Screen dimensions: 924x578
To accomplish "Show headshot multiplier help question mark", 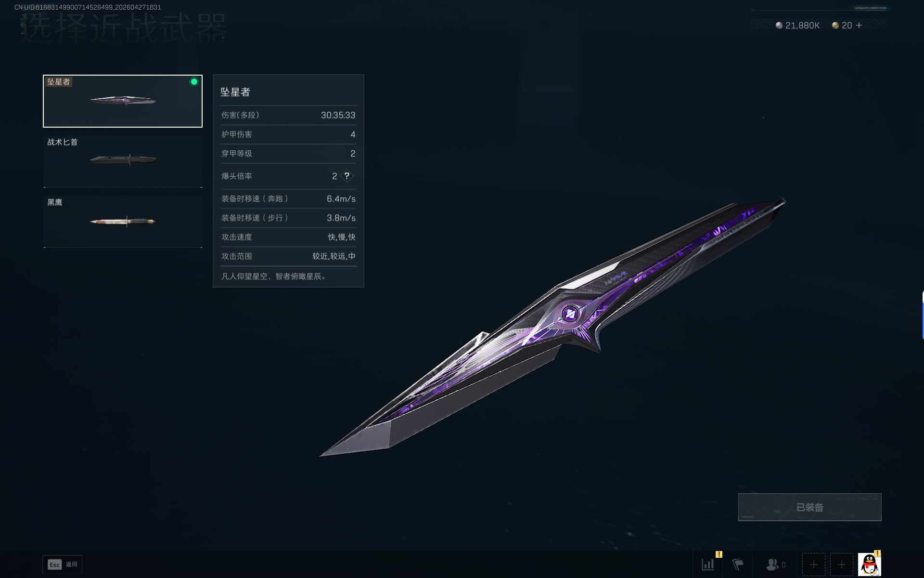I will click(346, 176).
